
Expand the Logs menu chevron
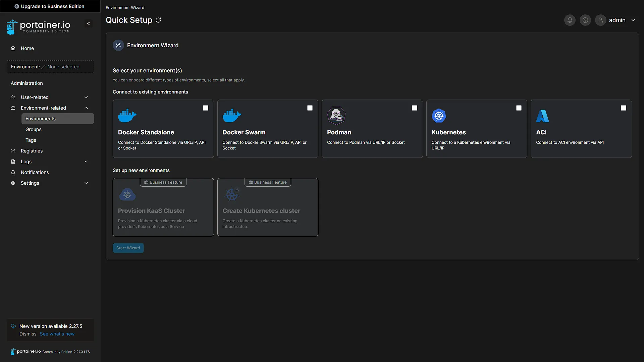(x=86, y=162)
